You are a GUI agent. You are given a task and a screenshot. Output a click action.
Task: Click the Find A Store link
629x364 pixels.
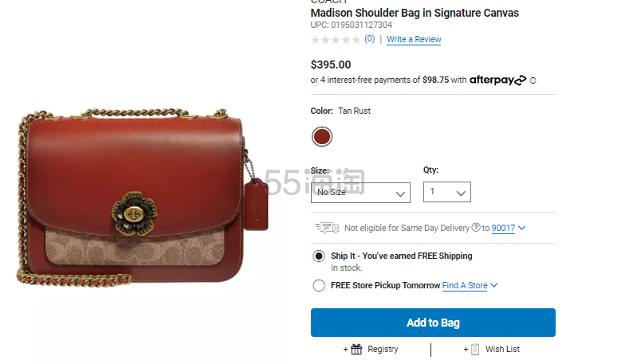pyautogui.click(x=465, y=285)
